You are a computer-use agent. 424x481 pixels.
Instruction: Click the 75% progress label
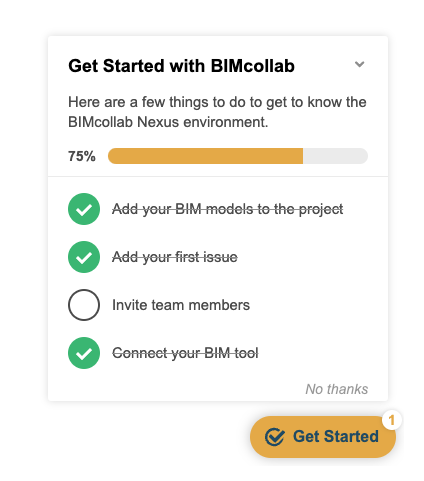pyautogui.click(x=82, y=156)
